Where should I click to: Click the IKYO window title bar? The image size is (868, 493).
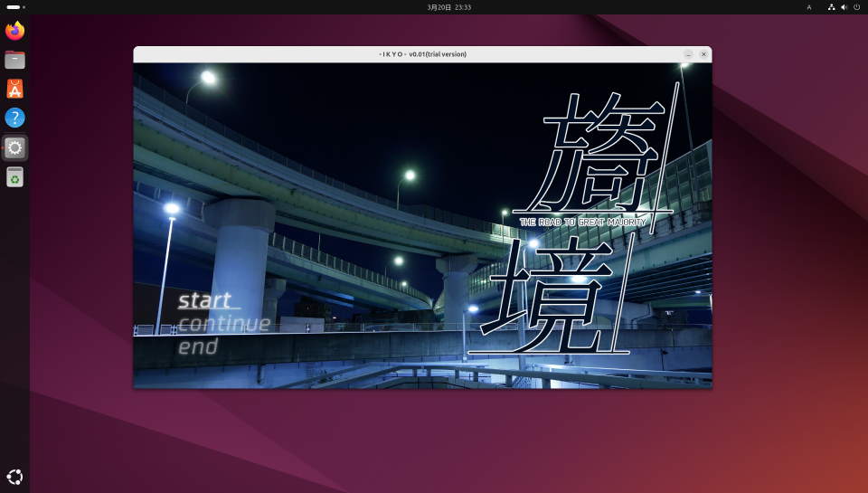[422, 54]
